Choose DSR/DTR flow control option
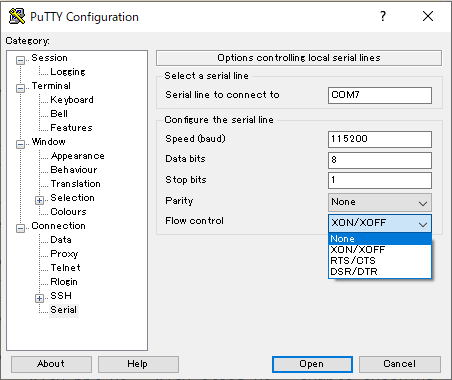 point(380,272)
